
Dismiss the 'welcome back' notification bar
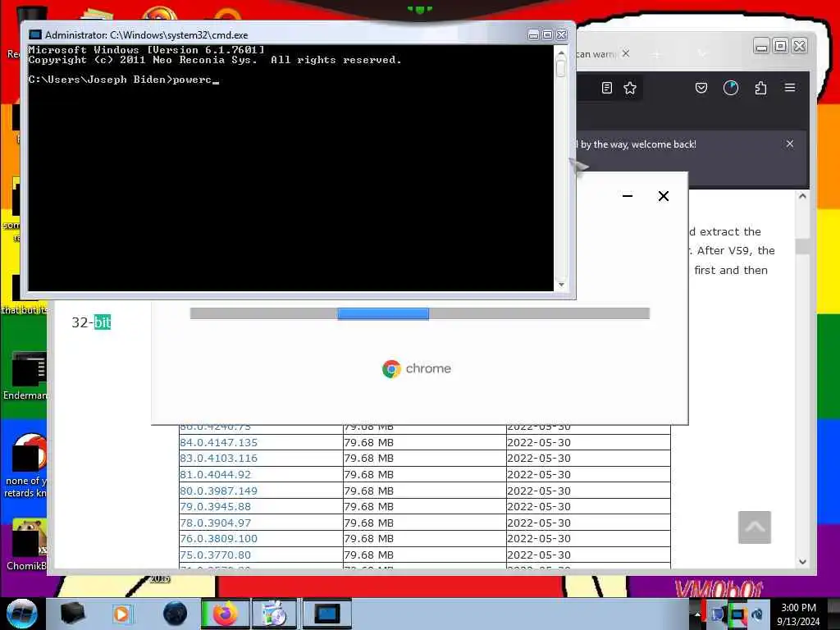790,144
